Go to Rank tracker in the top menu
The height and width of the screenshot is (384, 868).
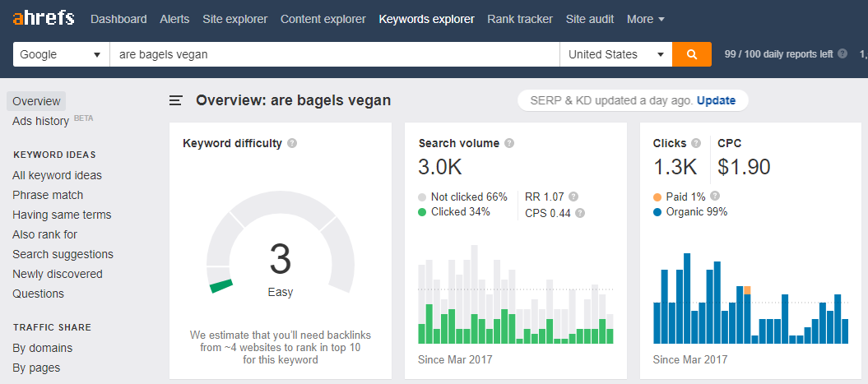520,19
